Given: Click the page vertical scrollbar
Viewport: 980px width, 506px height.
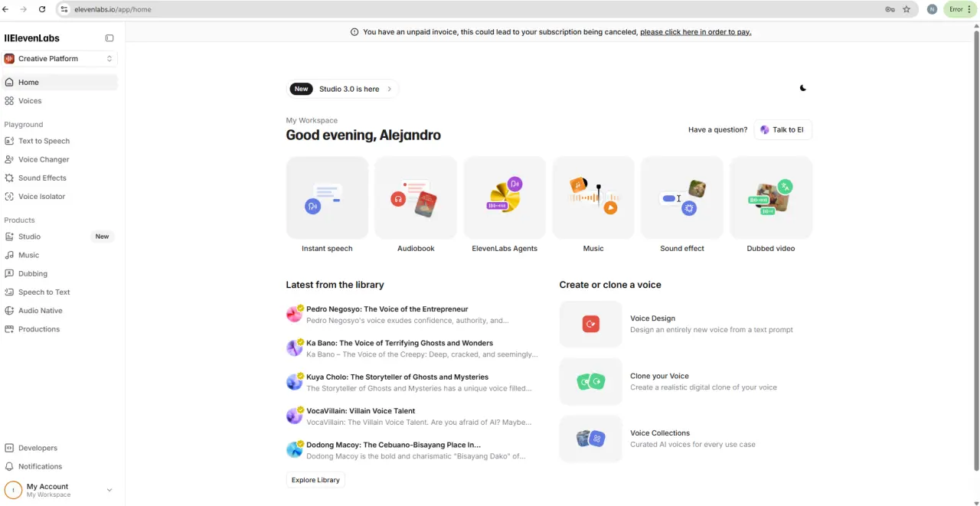Looking at the screenshot, I should [x=976, y=249].
